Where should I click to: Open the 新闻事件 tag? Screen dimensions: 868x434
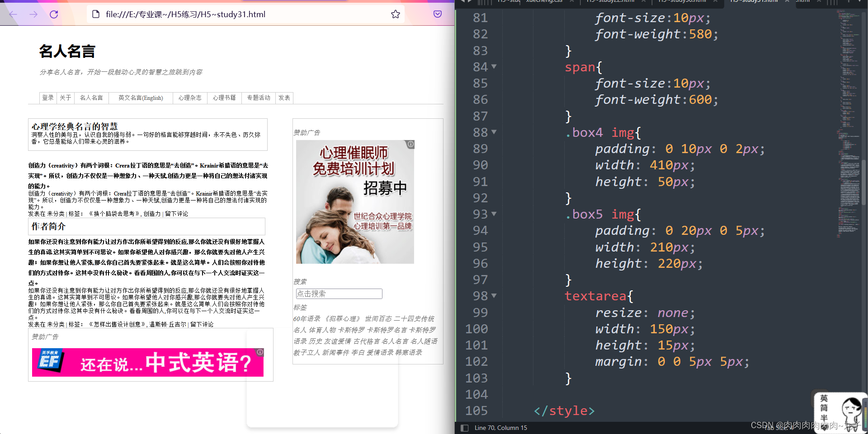[335, 353]
